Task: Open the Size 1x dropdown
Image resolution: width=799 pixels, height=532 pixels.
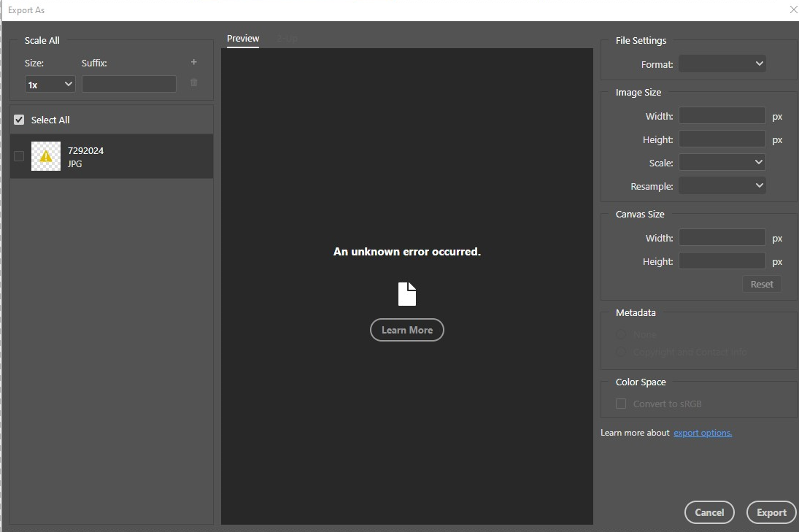Action: click(x=50, y=84)
